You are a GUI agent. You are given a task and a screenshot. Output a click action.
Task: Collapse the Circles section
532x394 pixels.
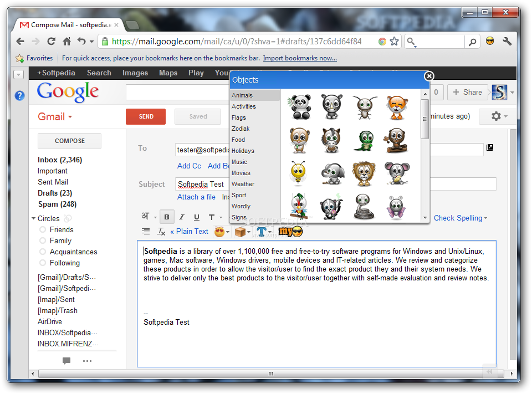(x=33, y=218)
